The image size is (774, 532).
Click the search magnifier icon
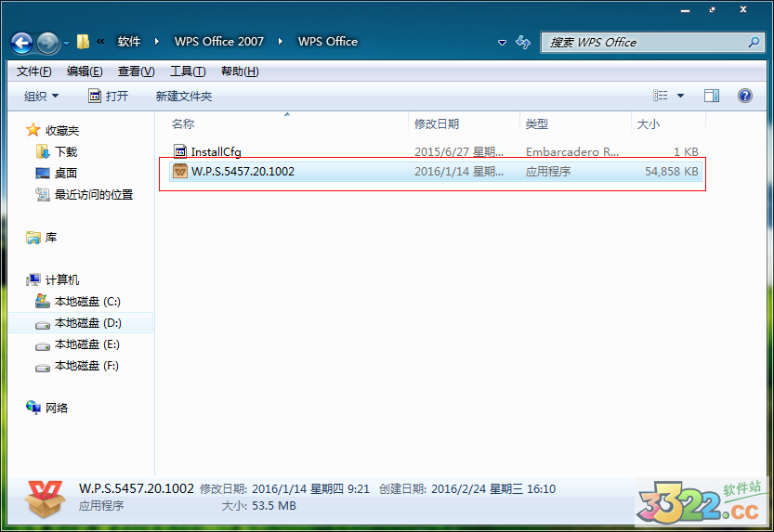click(x=754, y=43)
